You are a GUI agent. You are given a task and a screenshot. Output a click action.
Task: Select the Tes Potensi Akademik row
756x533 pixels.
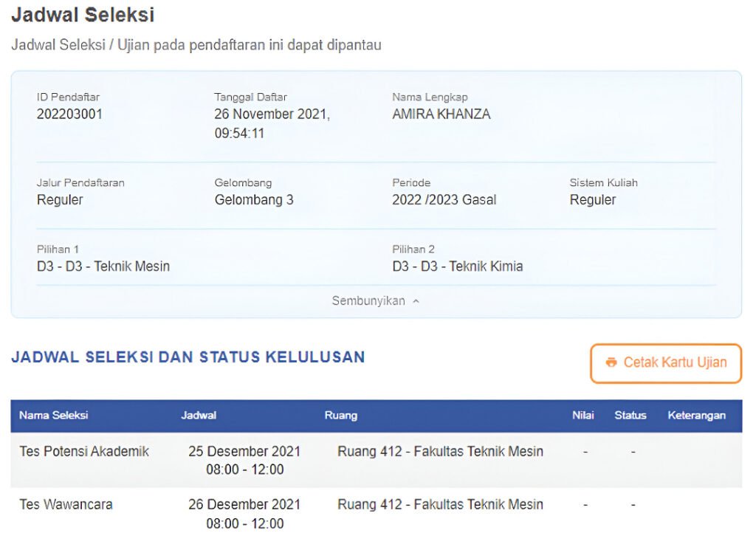click(84, 451)
